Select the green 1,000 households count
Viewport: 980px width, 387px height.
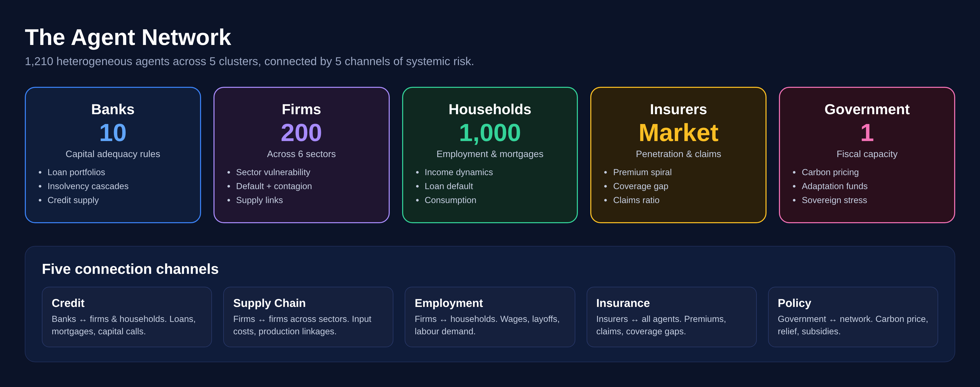click(490, 133)
